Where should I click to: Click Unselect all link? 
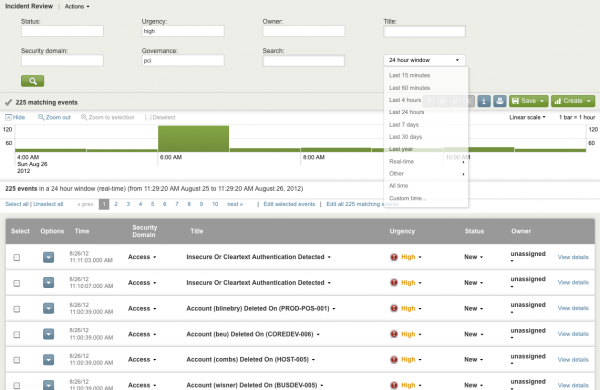point(48,204)
